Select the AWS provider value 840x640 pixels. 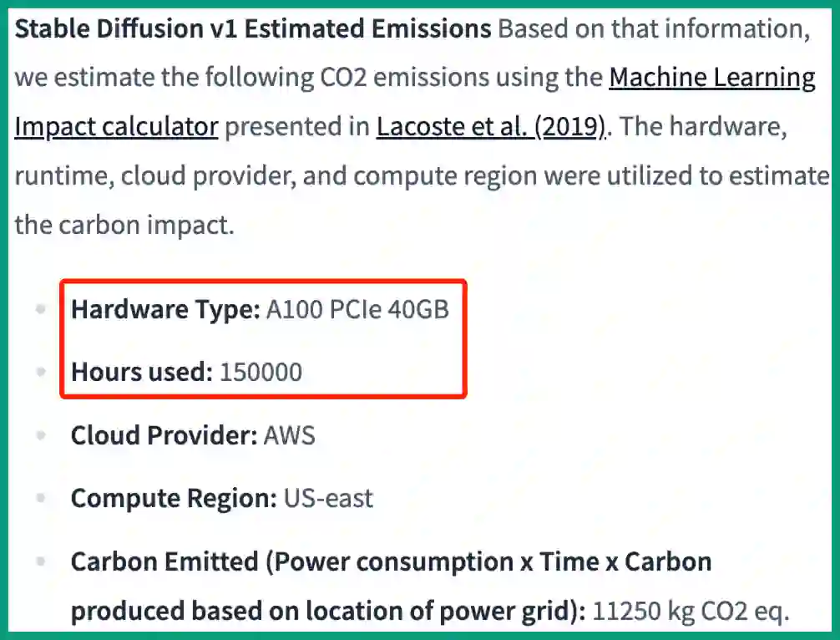290,435
